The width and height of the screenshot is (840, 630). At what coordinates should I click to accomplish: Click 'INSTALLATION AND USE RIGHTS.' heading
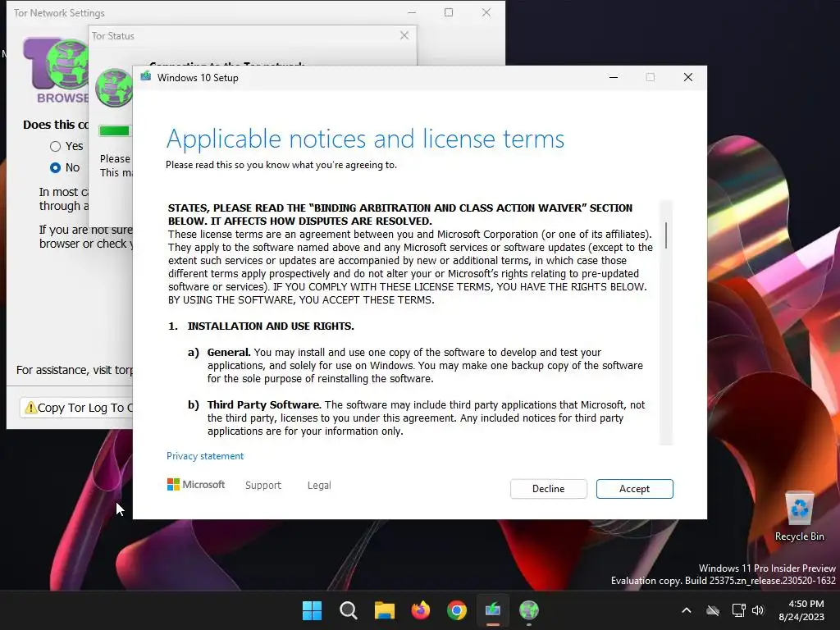[x=271, y=326]
